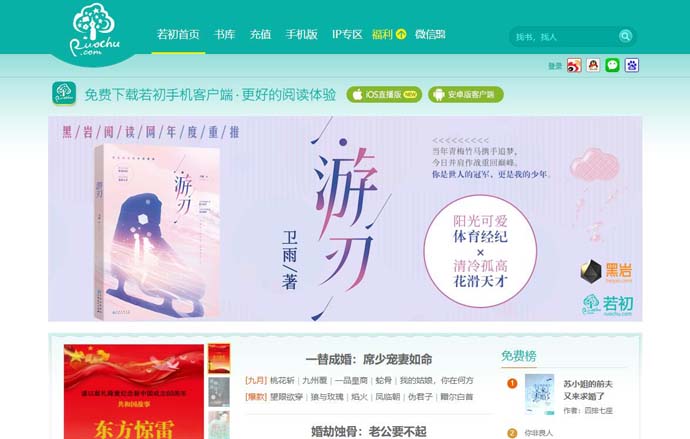Go to the 充值 page
Image resolution: width=690 pixels, height=439 pixels.
[261, 34]
